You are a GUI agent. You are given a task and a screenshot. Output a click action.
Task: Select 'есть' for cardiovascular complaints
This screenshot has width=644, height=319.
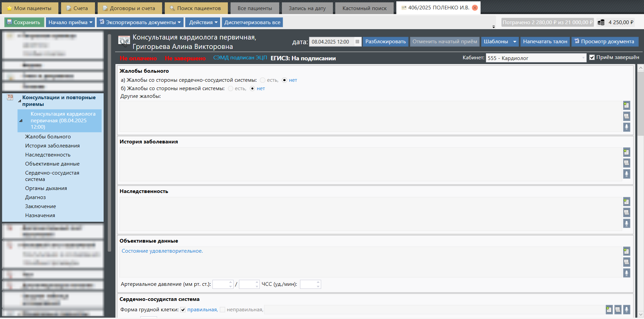pyautogui.click(x=263, y=80)
